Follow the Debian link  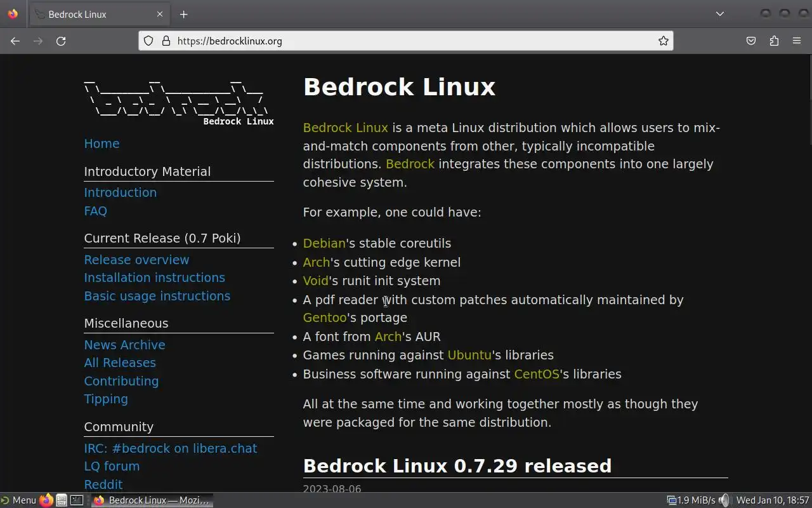[x=324, y=243]
